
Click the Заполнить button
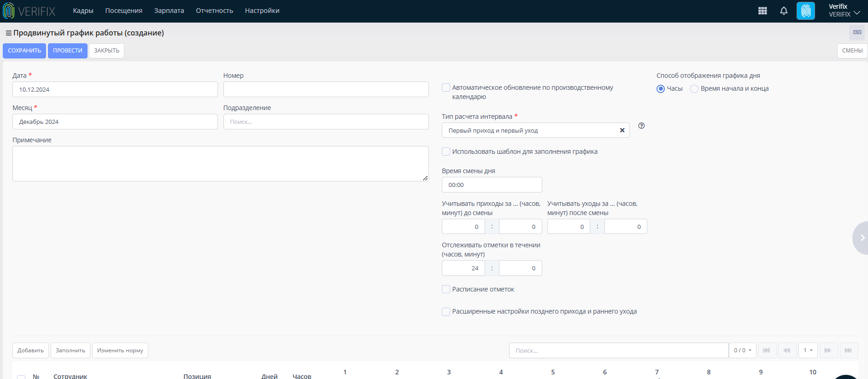(x=70, y=350)
